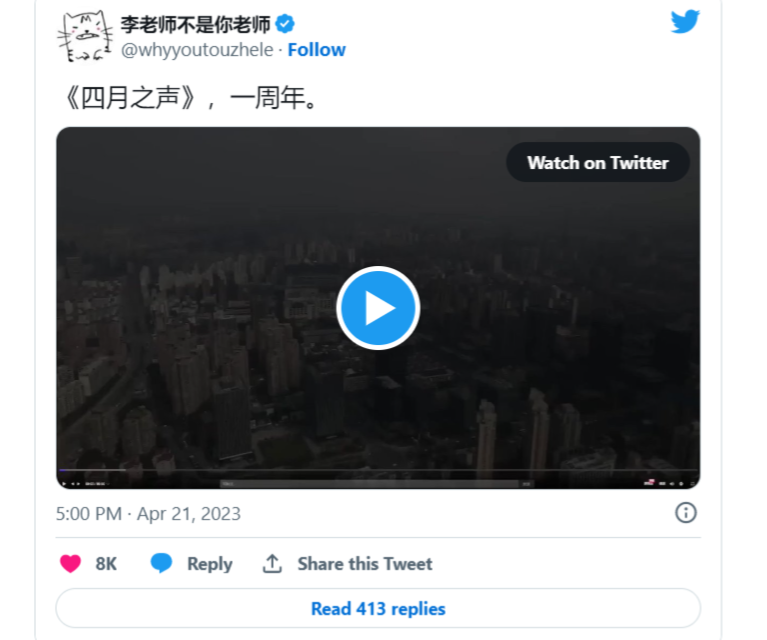Click the Watch on Twitter button
Image resolution: width=767 pixels, height=640 pixels.
point(598,162)
